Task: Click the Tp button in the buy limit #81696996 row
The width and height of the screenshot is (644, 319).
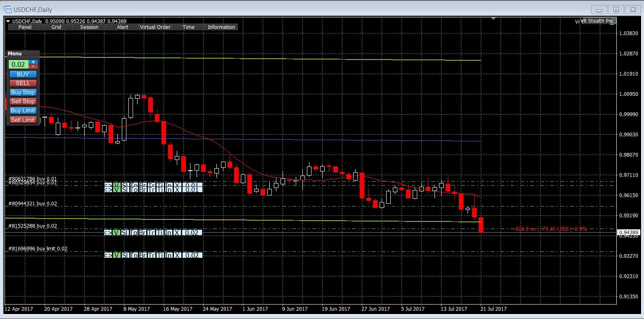Action: [134, 255]
